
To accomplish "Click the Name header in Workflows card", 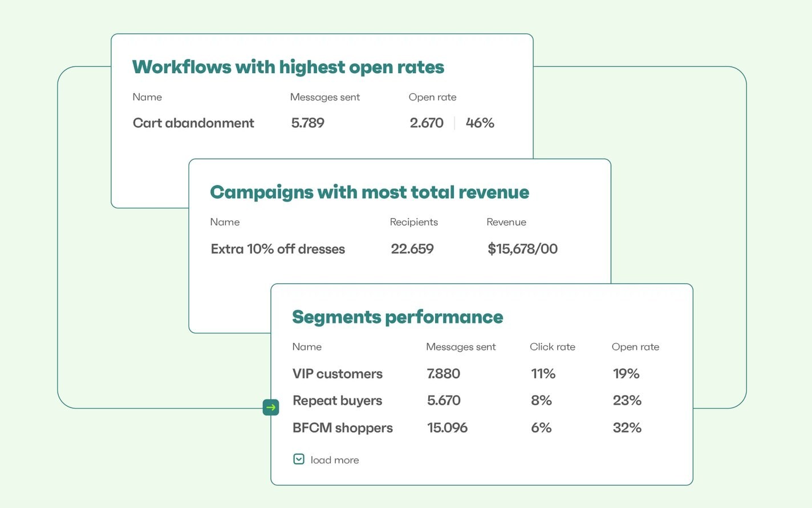I will 147,97.
